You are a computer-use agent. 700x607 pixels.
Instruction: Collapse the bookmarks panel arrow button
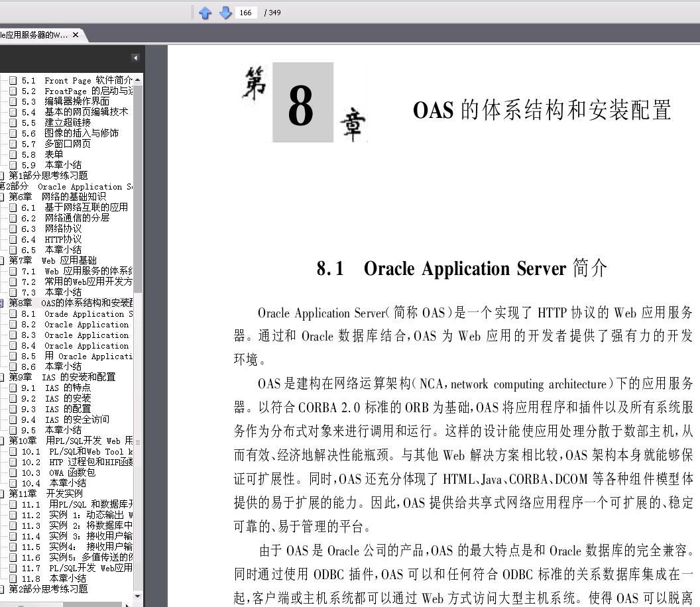coord(135,58)
